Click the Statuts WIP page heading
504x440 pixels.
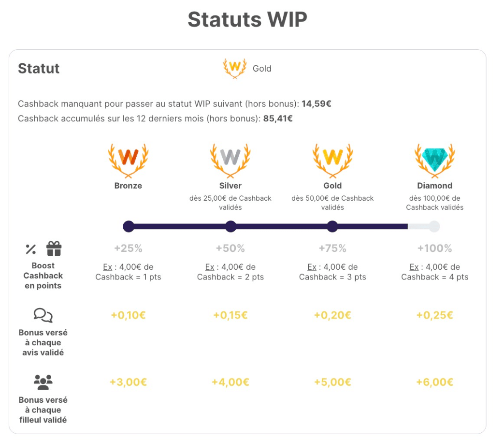(247, 20)
